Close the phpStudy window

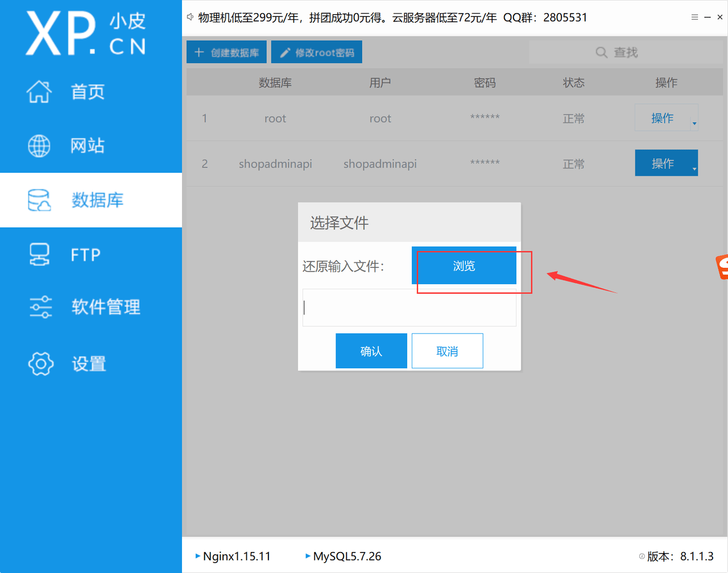coord(720,17)
